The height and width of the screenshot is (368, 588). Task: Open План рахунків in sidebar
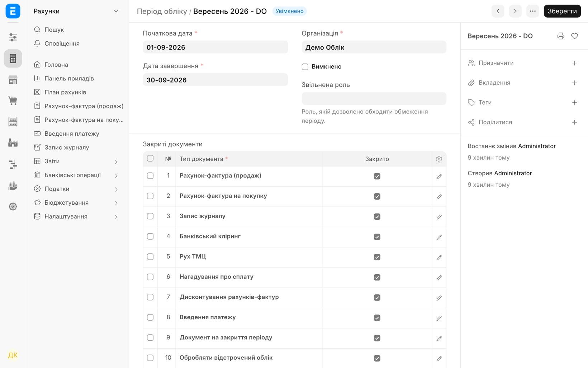(x=65, y=92)
